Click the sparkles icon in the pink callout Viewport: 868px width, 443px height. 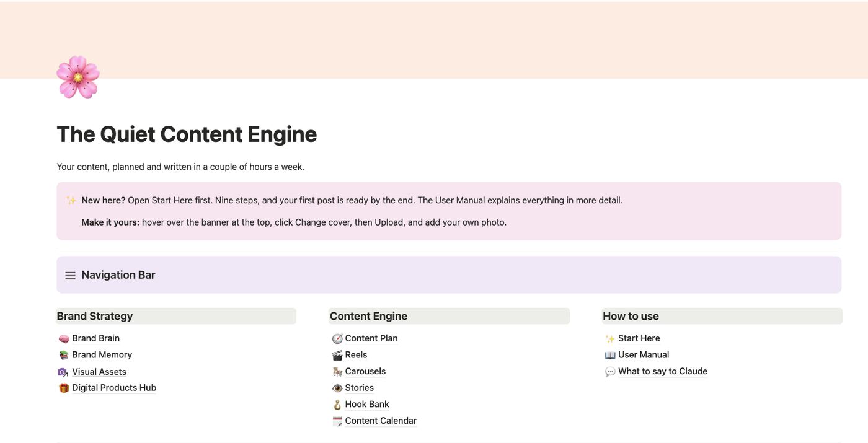point(71,201)
